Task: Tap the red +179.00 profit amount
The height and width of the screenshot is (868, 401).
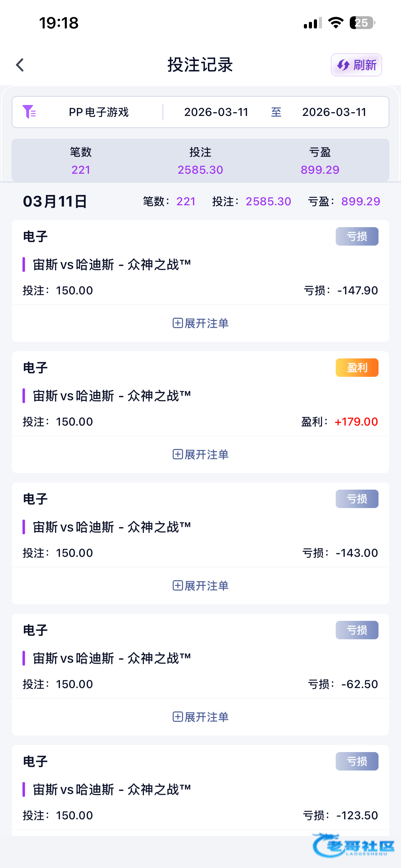Action: tap(356, 422)
